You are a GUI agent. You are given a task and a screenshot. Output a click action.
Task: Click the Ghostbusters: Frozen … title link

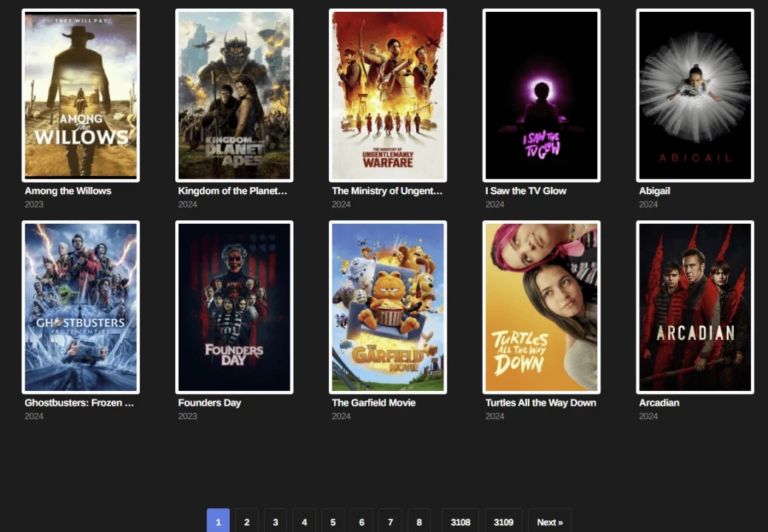point(79,403)
